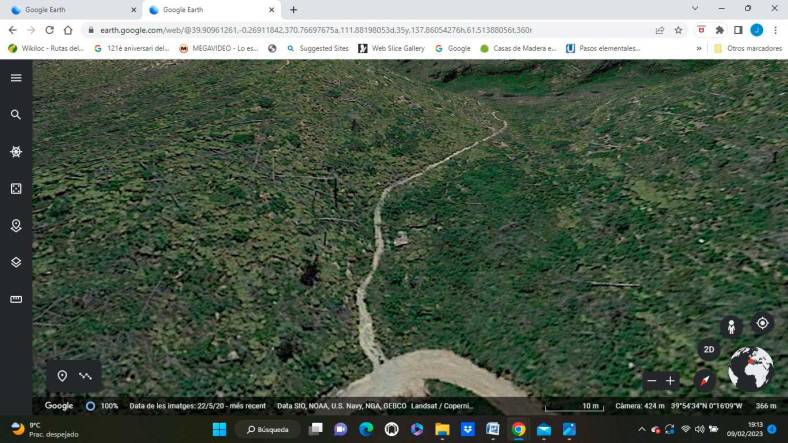788x443 pixels.
Task: Switch to the first Google Earth tab
Action: click(x=68, y=10)
